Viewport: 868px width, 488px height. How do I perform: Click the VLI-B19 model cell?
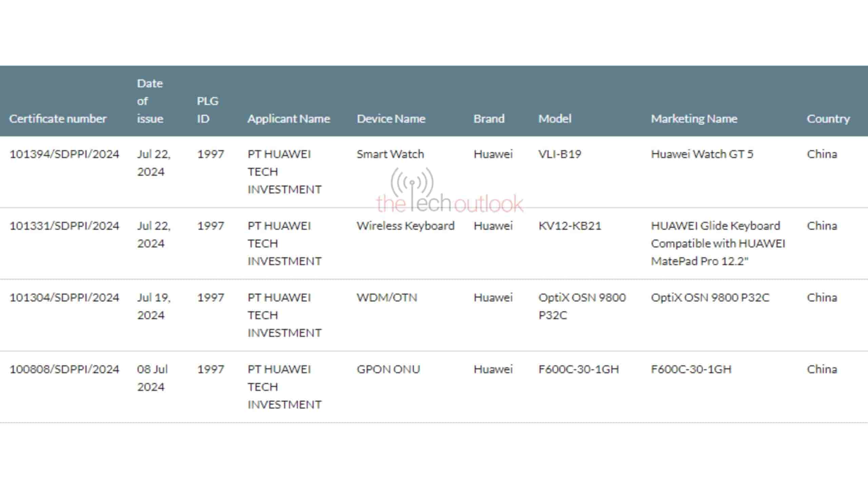pos(560,154)
